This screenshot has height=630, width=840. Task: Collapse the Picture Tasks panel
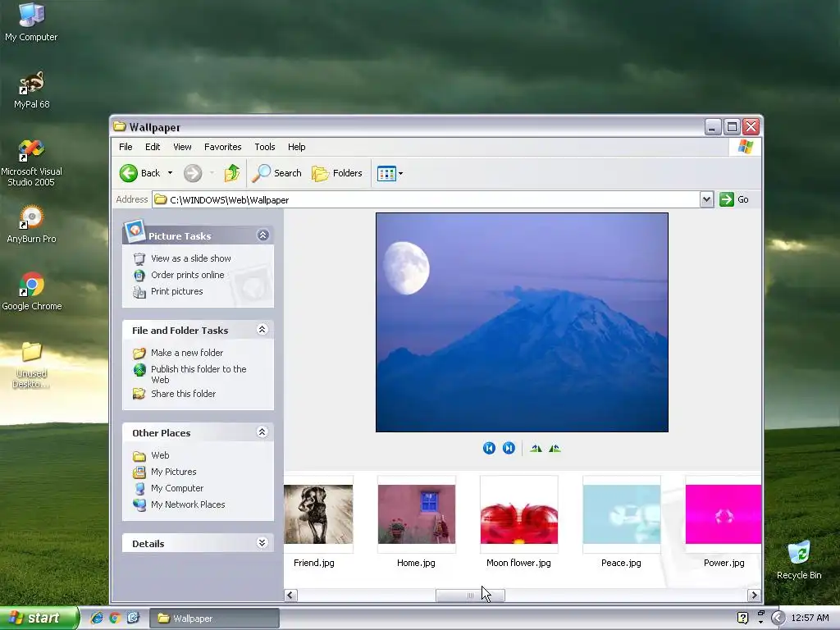[x=262, y=235]
